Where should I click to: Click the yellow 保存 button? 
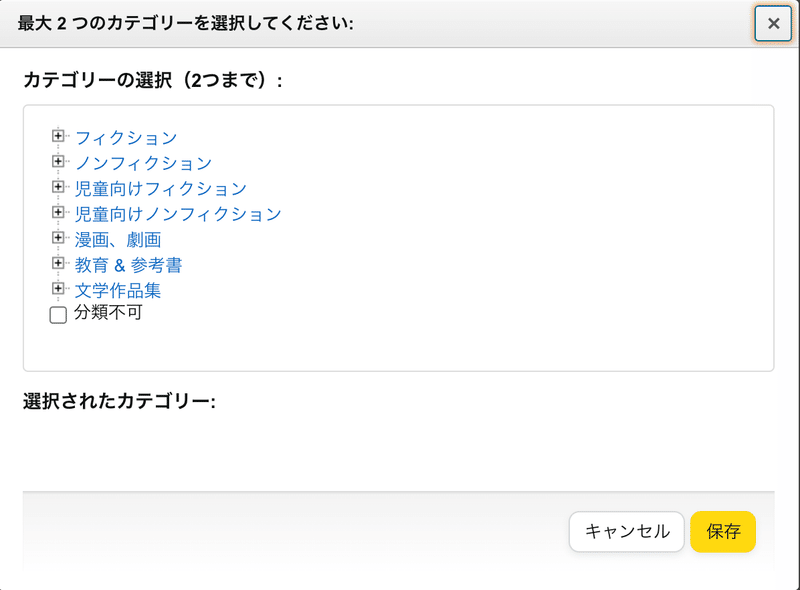tap(723, 532)
